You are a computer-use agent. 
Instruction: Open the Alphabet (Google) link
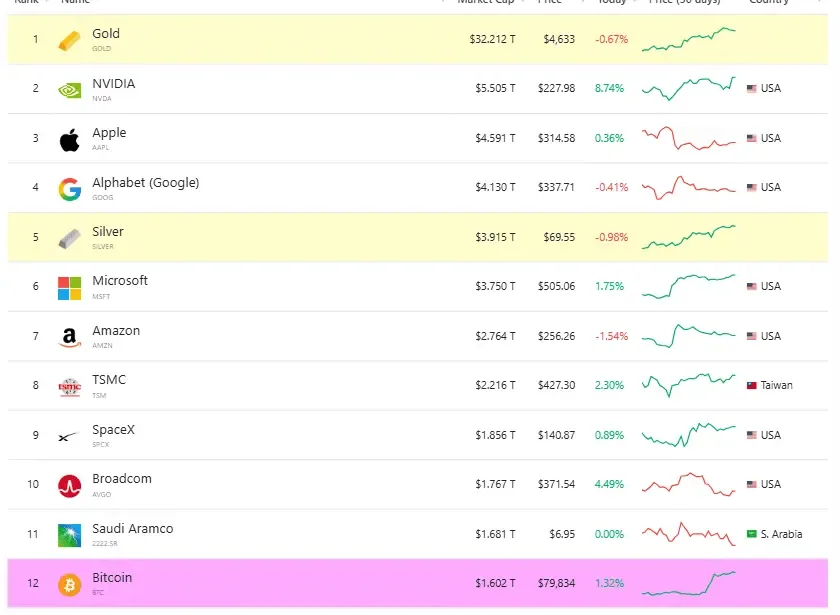[x=146, y=183]
